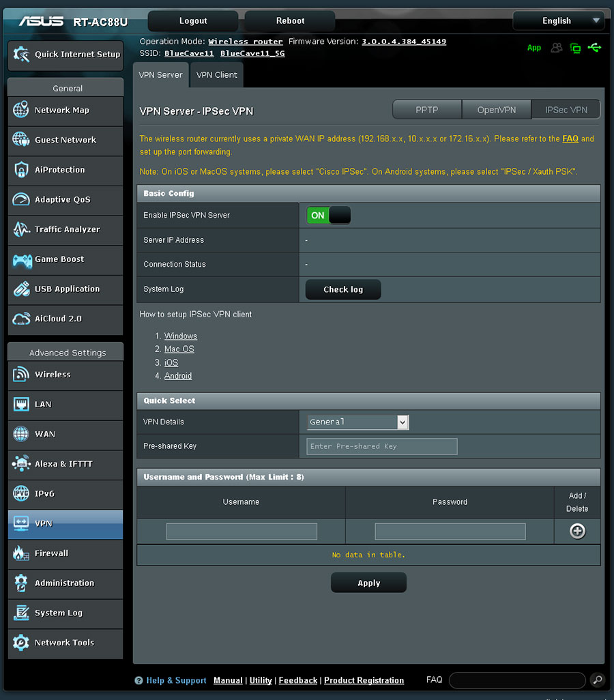Click the Check log button
614x700 pixels.
pyautogui.click(x=343, y=290)
